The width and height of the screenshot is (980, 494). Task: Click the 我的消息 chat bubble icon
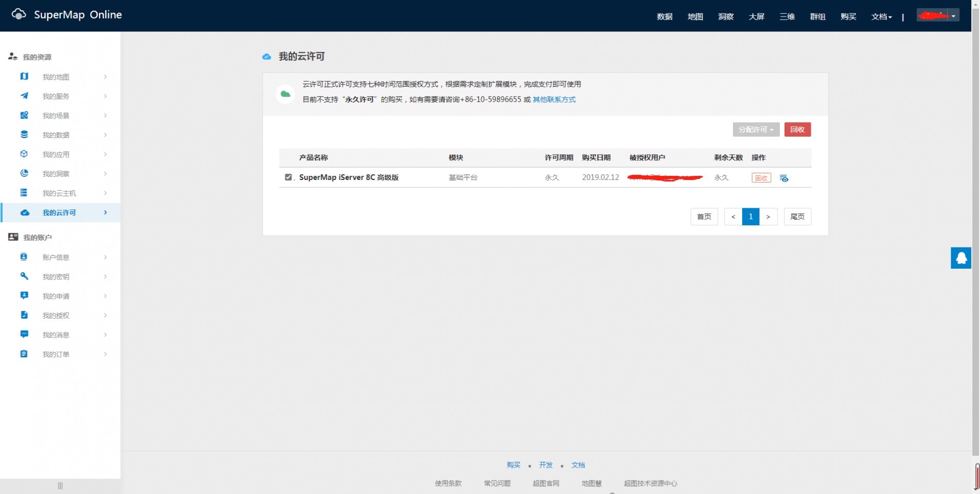coord(24,334)
